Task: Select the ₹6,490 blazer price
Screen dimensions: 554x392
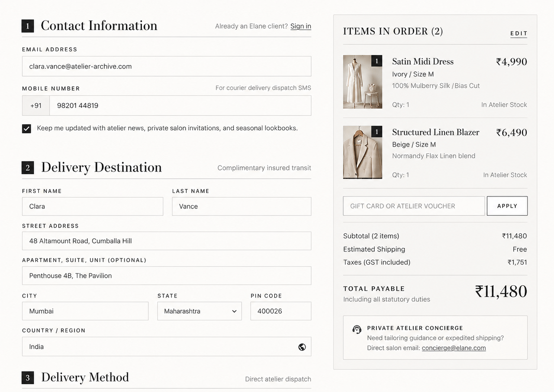Action: (511, 132)
